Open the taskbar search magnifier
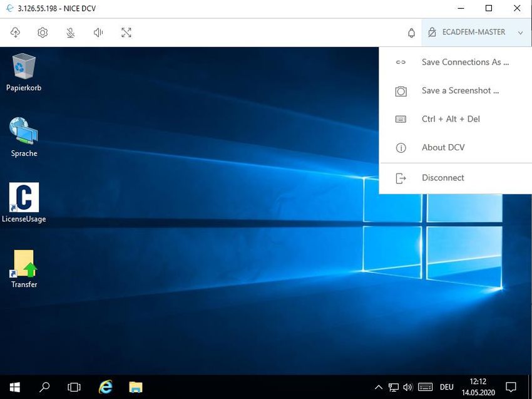 coord(44,386)
